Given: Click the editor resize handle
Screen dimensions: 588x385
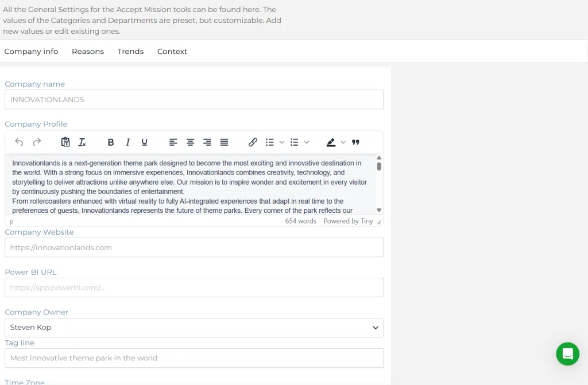Looking at the screenshot, I should pos(379,222).
